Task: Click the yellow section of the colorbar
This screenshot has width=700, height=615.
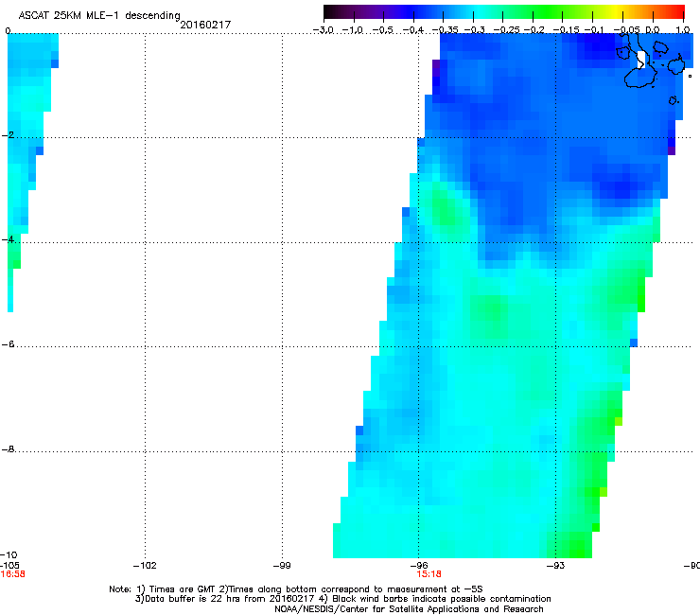Action: (x=616, y=11)
